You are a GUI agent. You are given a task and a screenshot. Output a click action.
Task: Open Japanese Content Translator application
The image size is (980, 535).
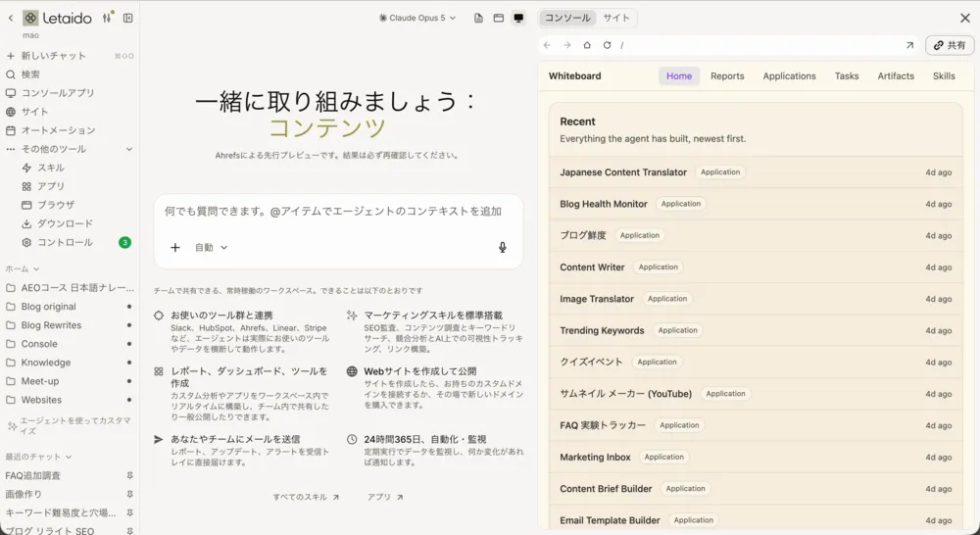tap(756, 172)
